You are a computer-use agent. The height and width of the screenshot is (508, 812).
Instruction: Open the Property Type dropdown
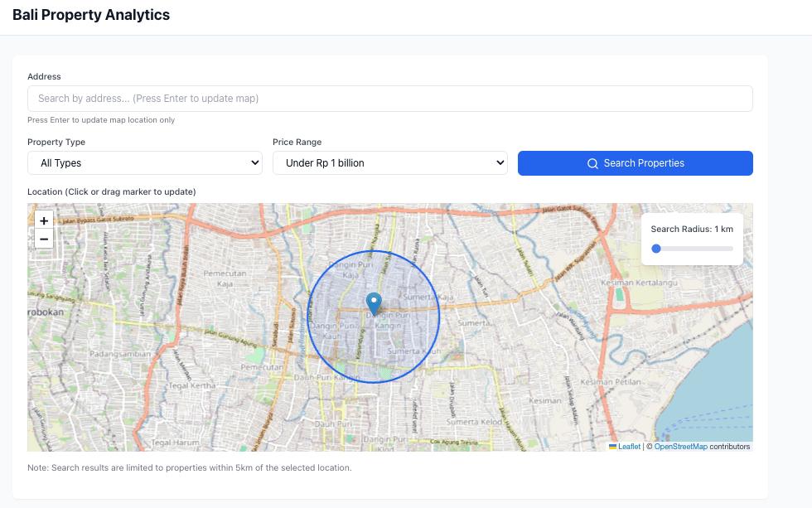coord(144,163)
